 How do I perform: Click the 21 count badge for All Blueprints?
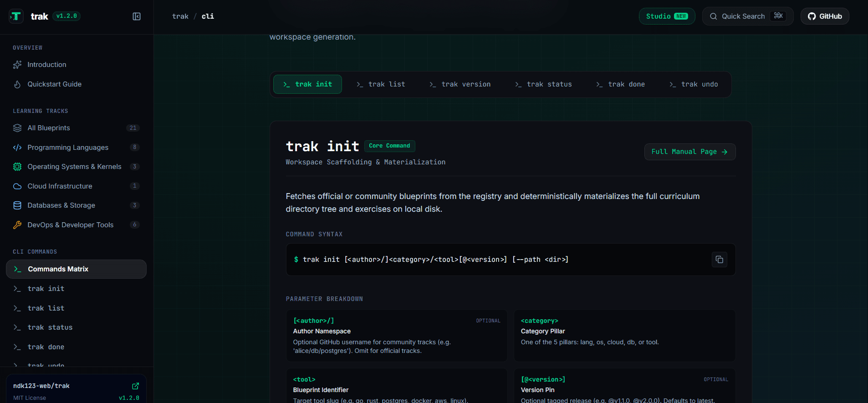click(x=133, y=128)
